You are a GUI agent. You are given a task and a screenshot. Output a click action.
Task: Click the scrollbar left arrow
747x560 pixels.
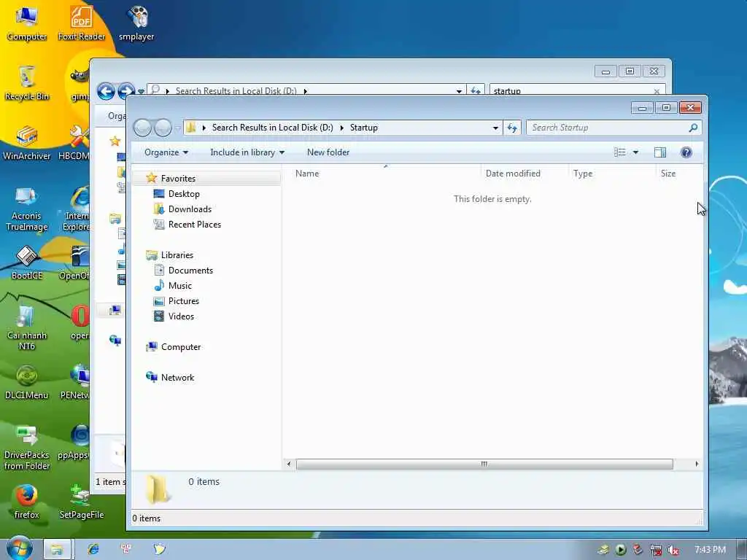[x=288, y=464]
